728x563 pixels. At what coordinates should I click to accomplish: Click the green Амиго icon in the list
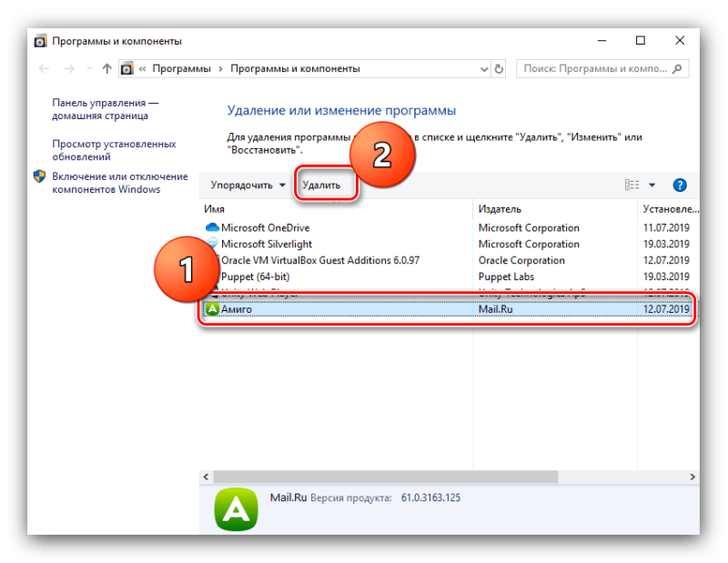click(212, 309)
